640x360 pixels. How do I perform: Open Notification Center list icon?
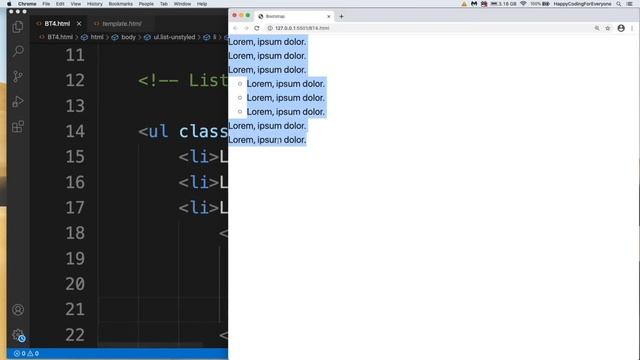pos(630,4)
